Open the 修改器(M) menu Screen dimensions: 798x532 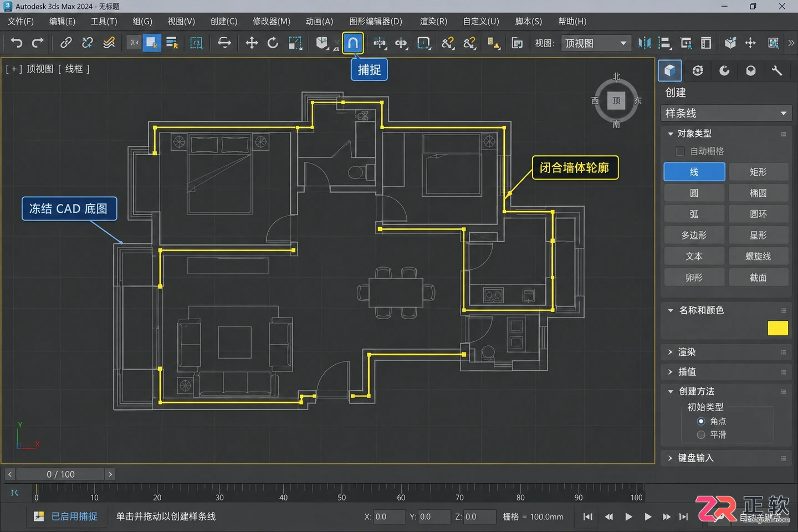pyautogui.click(x=272, y=21)
